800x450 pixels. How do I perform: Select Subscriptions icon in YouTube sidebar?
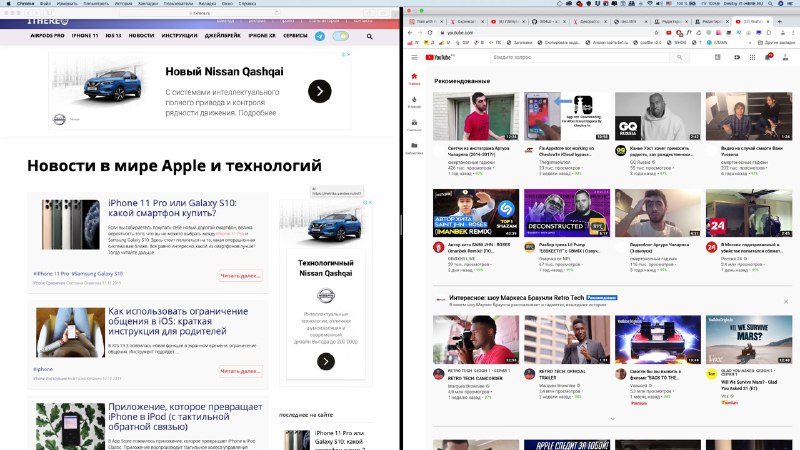click(x=414, y=125)
